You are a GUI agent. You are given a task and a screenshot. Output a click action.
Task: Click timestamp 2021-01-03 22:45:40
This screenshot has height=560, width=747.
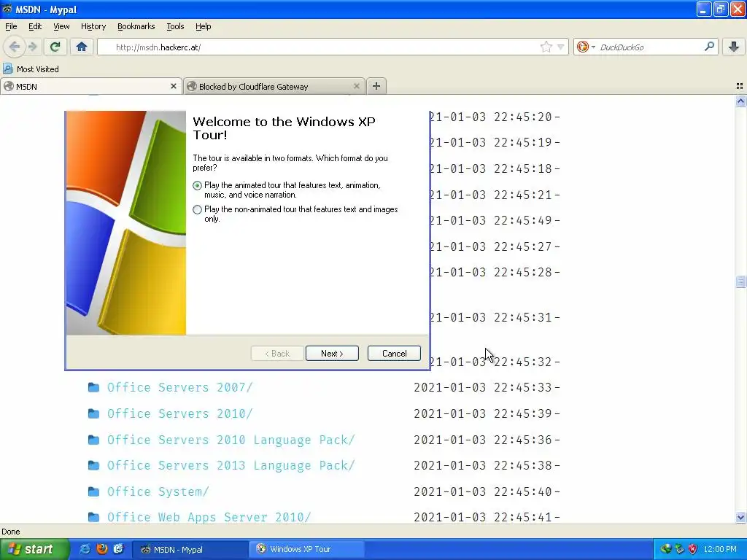(483, 492)
